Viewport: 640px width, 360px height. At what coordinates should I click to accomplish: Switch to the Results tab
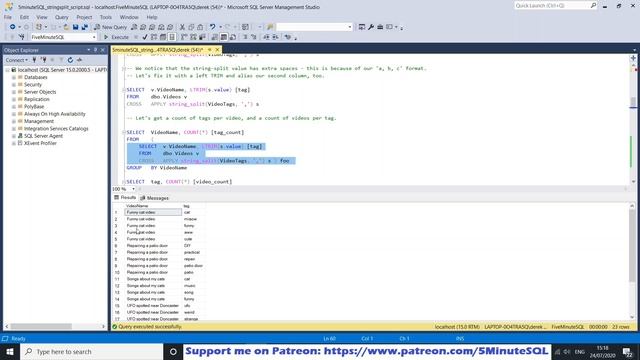125,198
